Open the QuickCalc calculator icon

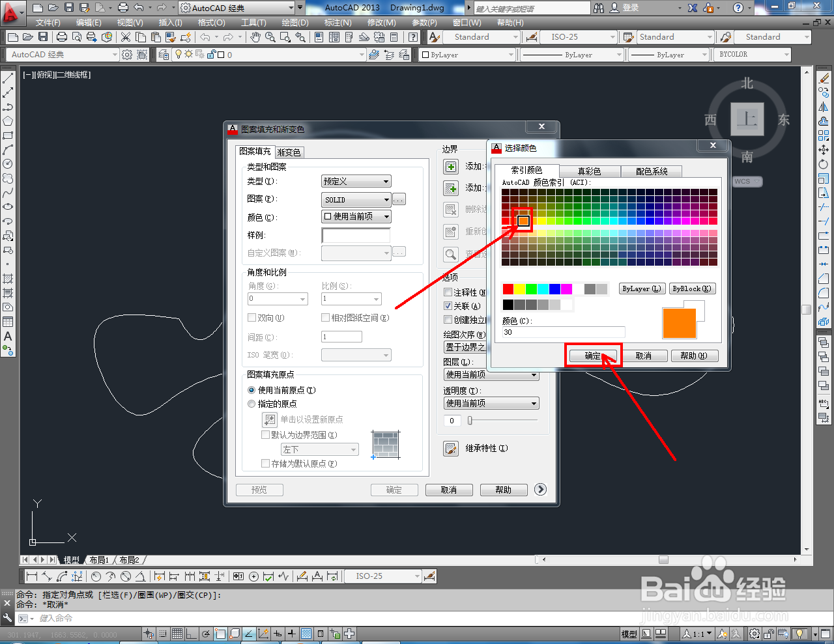click(x=394, y=37)
